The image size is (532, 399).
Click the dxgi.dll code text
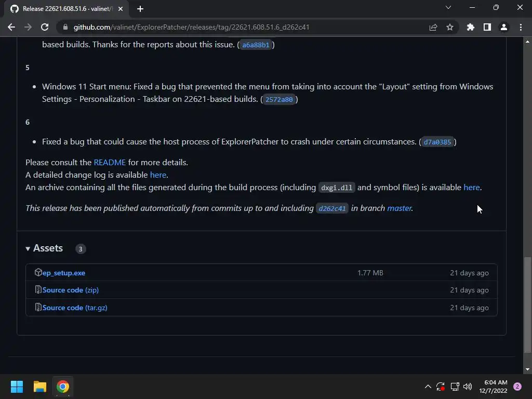pos(337,188)
